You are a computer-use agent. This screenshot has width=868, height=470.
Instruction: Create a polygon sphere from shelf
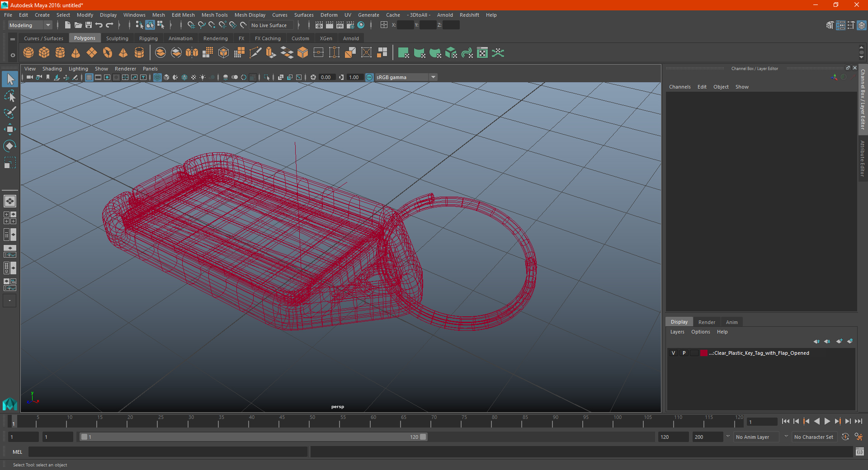(28, 53)
